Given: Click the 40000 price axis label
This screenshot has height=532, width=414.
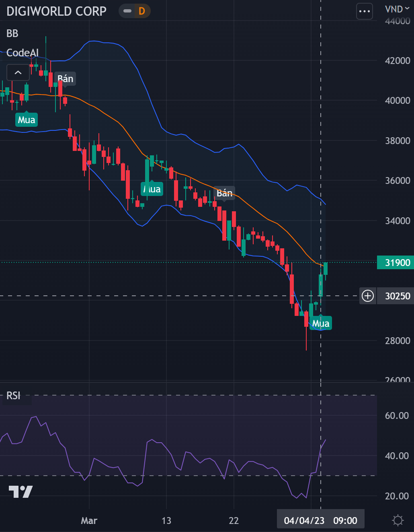Looking at the screenshot, I should [398, 101].
